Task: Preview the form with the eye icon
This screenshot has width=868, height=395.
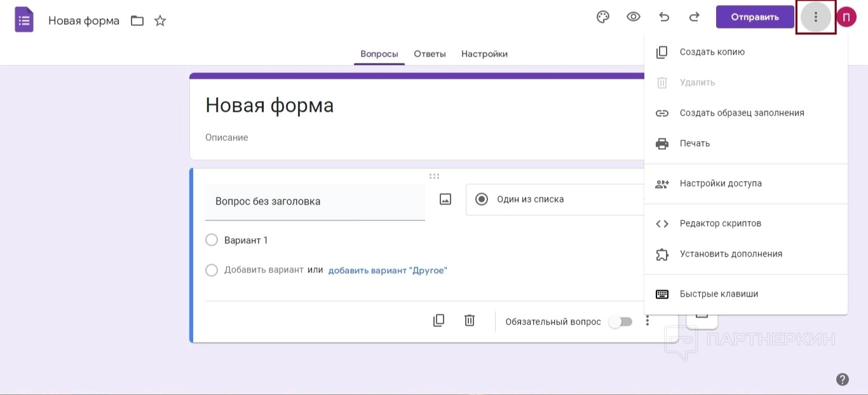Action: (633, 17)
